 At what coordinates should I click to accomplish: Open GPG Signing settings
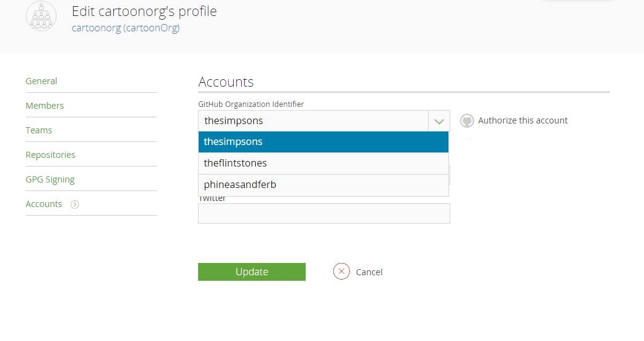coord(50,179)
